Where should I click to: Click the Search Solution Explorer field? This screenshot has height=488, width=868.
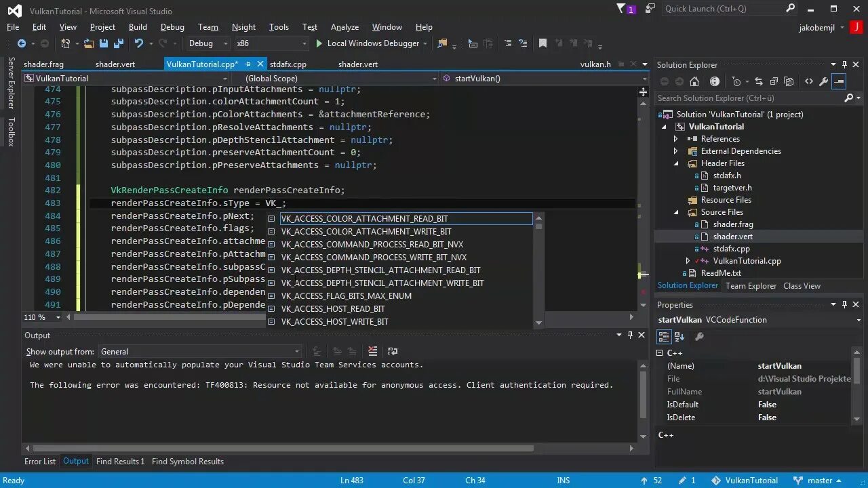click(749, 98)
